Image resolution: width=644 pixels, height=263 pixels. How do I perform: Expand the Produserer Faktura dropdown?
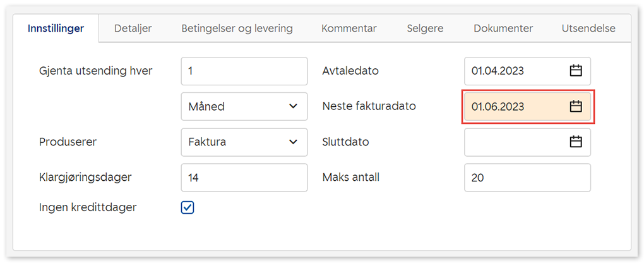coord(244,142)
